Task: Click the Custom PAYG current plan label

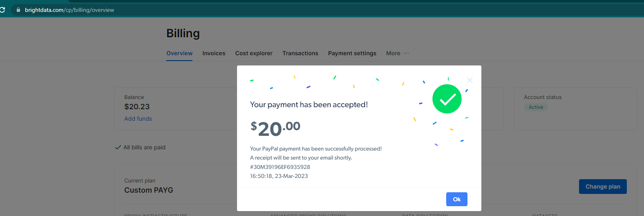Action: (149, 190)
